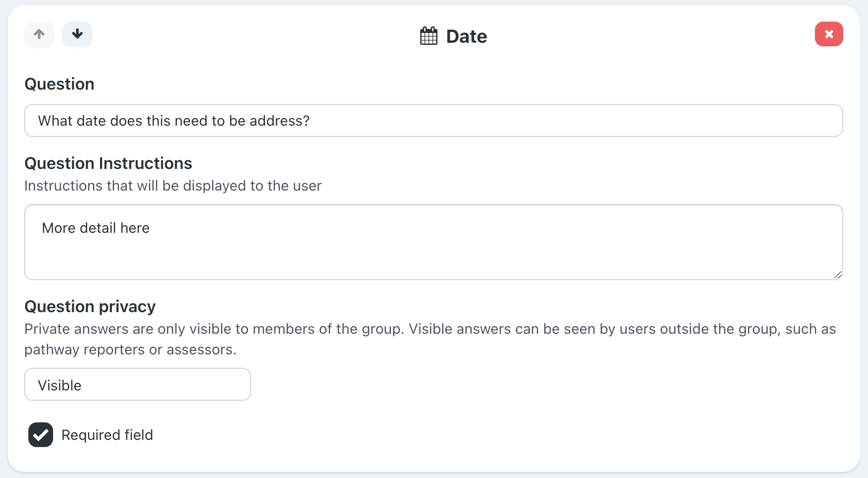The width and height of the screenshot is (868, 478).
Task: Click the 'Question privacy' heading
Action: coord(90,306)
